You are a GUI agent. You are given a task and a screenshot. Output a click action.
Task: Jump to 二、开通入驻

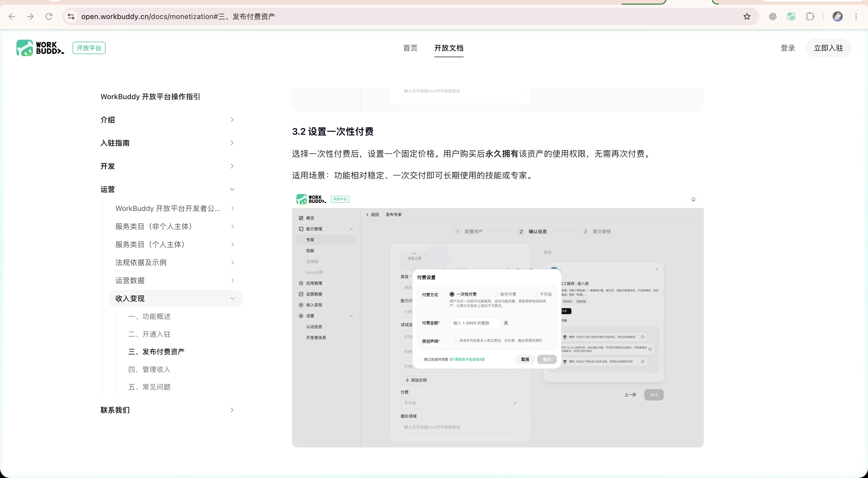tap(149, 334)
